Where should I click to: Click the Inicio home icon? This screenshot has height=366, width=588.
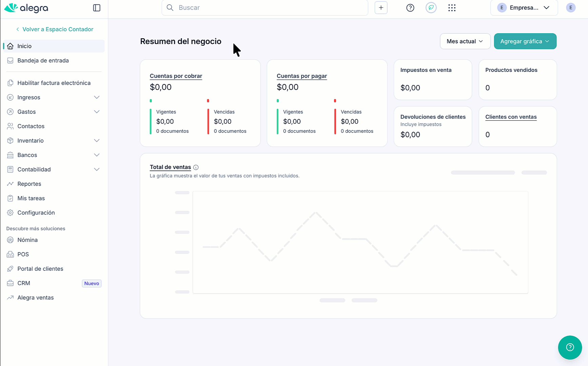click(11, 46)
